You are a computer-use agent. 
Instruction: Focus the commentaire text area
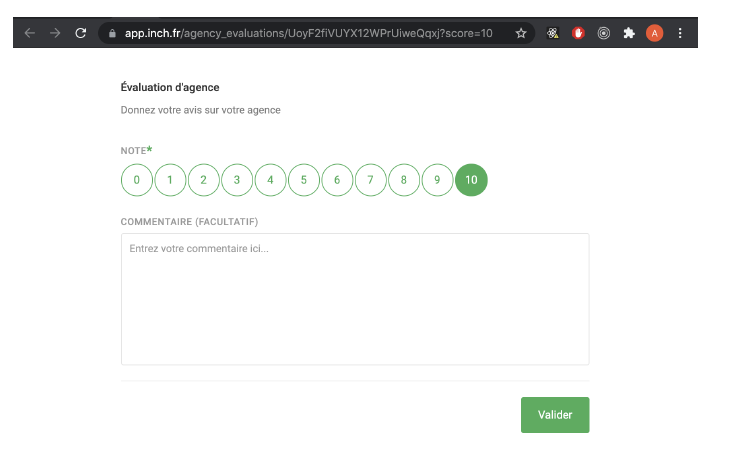(x=355, y=299)
